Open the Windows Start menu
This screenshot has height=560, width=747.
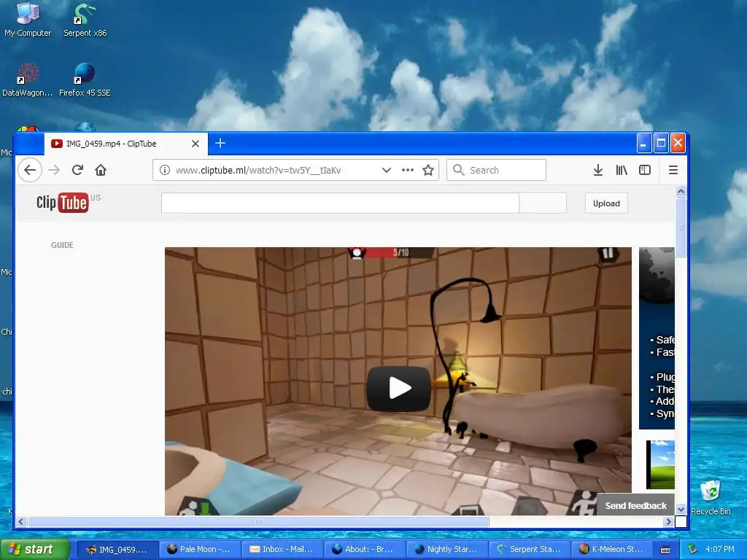click(34, 549)
